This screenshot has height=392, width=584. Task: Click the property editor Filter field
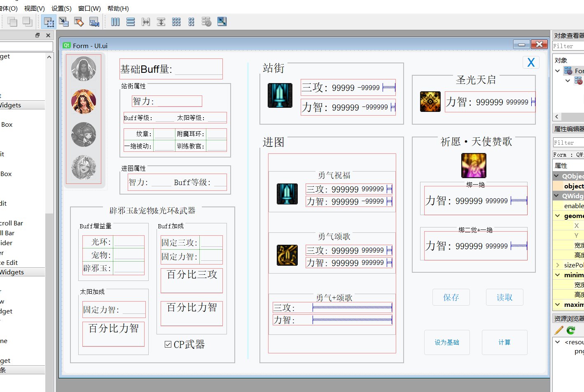568,143
